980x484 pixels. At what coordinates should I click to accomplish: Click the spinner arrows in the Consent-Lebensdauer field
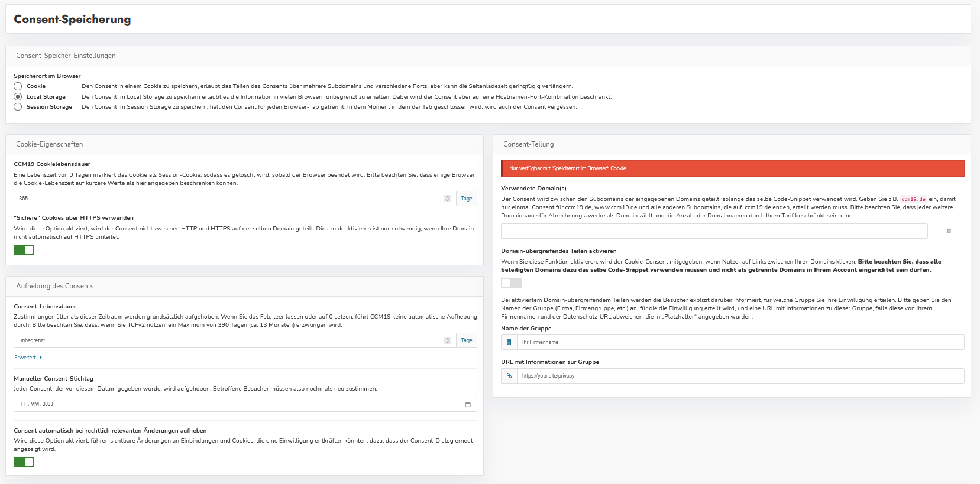click(x=448, y=340)
